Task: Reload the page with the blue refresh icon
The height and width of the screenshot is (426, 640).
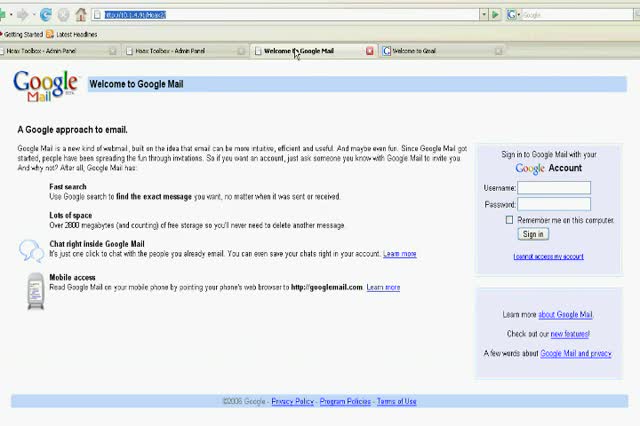Action: pos(45,15)
